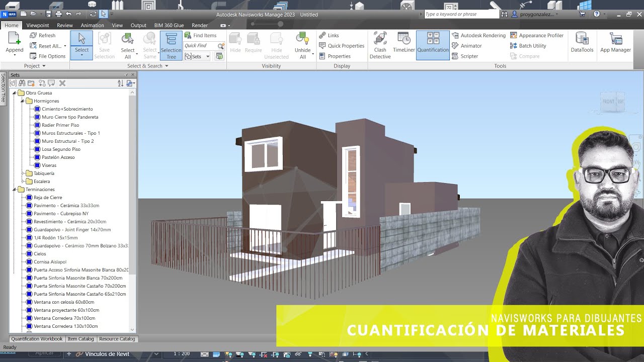Collapse the Obra Gruesa folder
This screenshot has width=644, height=362.
pos(15,93)
